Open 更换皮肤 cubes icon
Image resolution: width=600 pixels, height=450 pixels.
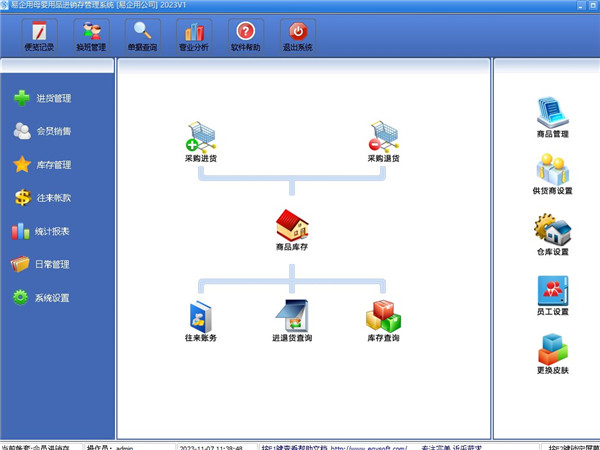pos(553,354)
